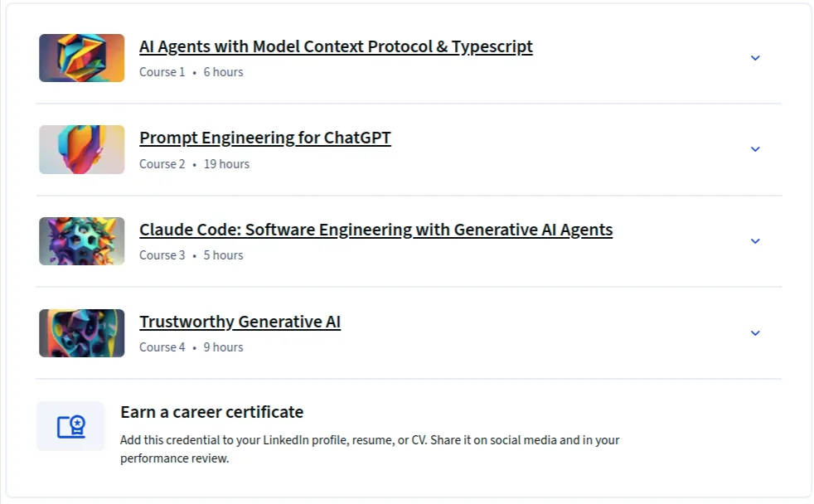Select the Prompt Engineering course thumbnail image
The height and width of the screenshot is (504, 814).
(81, 149)
